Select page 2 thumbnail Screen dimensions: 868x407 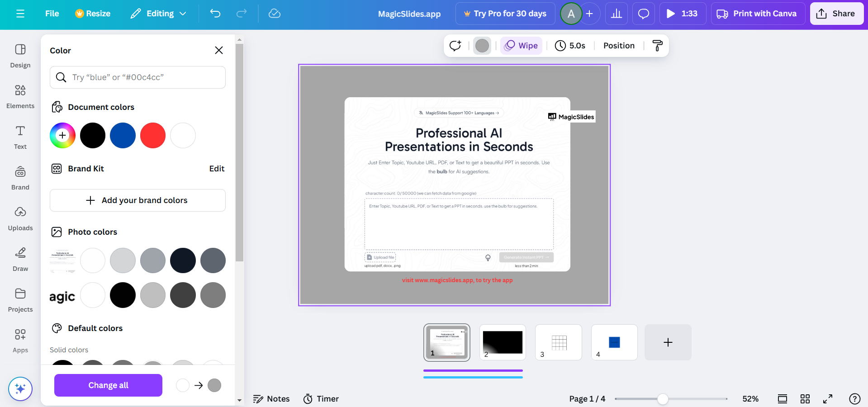pos(503,342)
